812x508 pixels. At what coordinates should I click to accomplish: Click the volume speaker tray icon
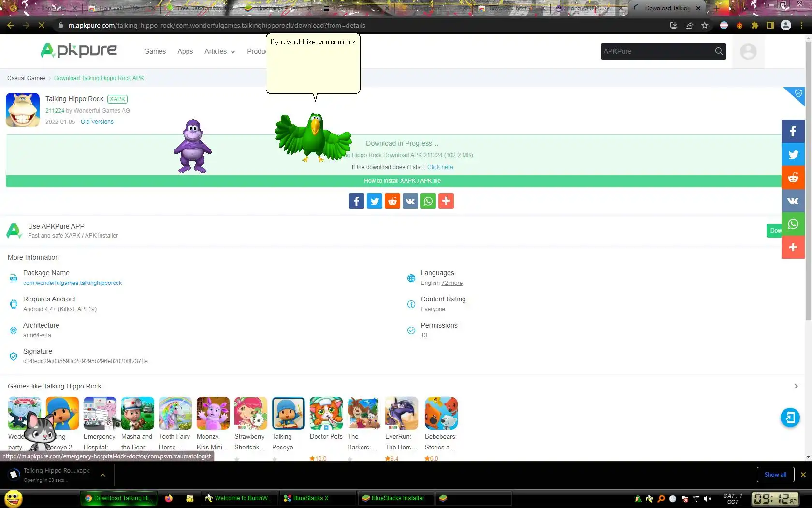tap(708, 499)
